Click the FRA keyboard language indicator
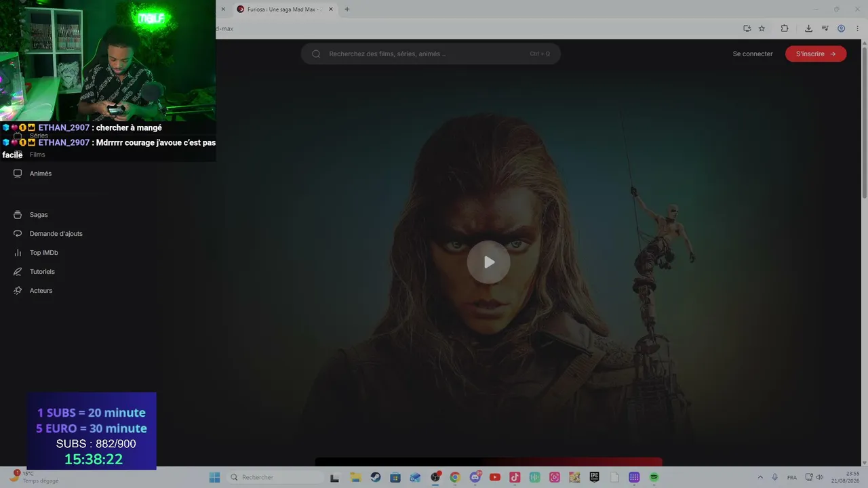Screen dimensions: 868x488 (792, 477)
